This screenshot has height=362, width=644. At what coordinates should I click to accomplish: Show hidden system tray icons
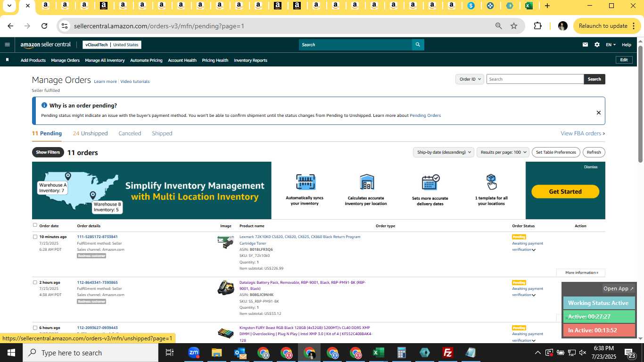(537, 353)
